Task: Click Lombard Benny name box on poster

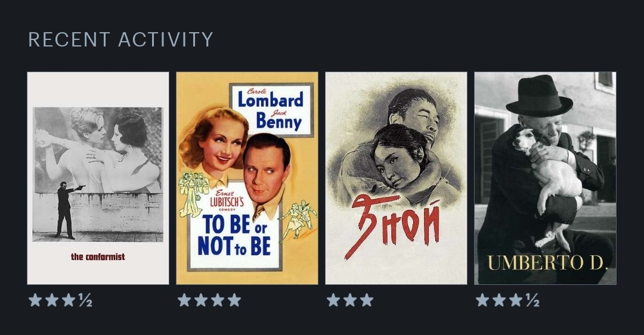Action: point(271,110)
